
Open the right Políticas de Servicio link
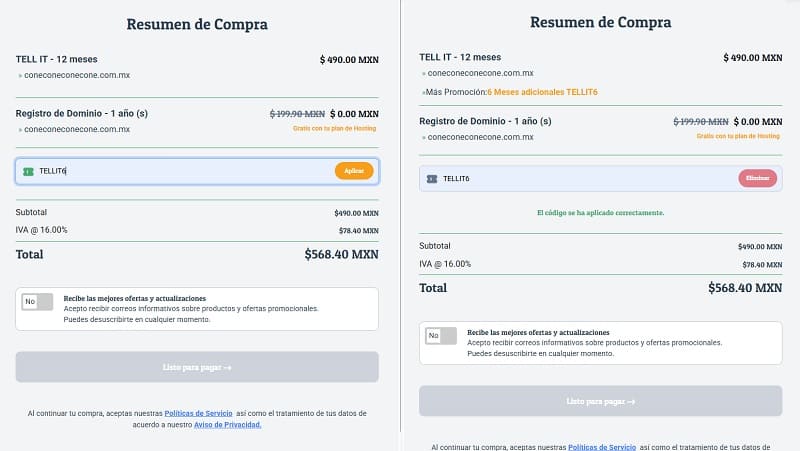[602, 447]
